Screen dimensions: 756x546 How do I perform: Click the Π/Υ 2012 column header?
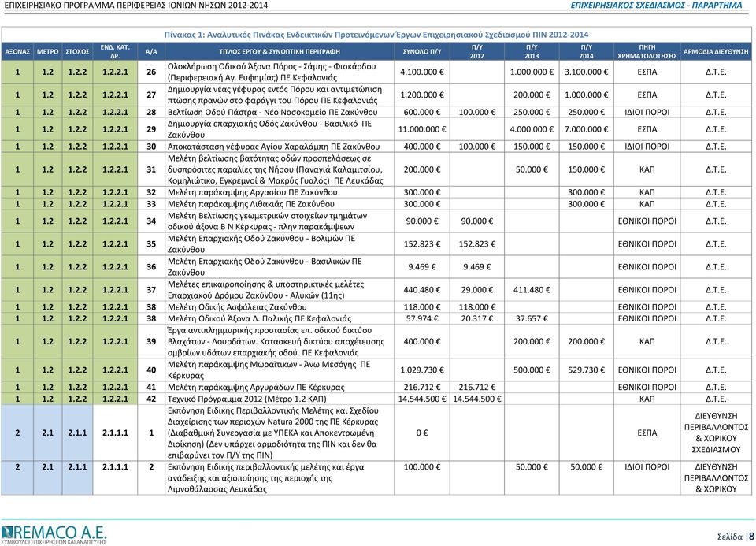(x=477, y=52)
